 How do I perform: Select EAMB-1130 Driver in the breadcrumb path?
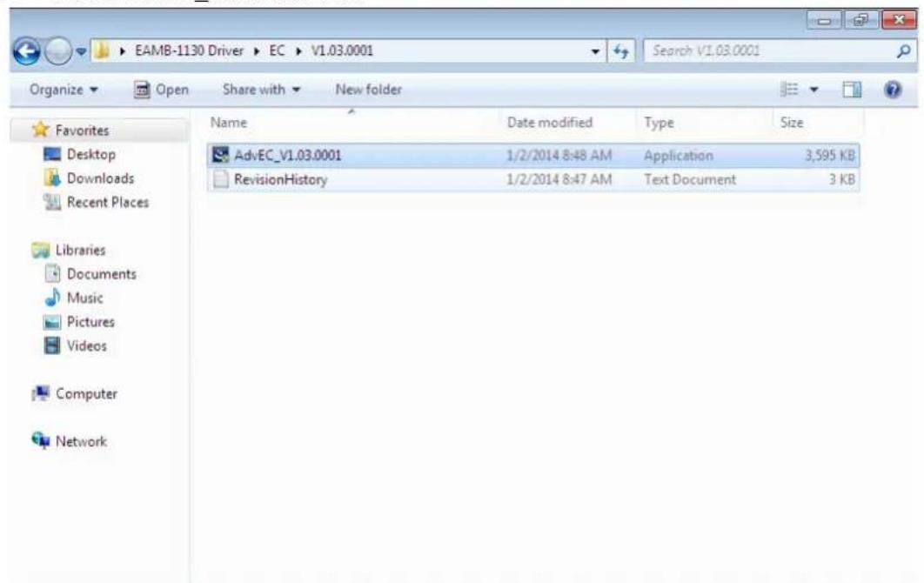click(x=189, y=50)
